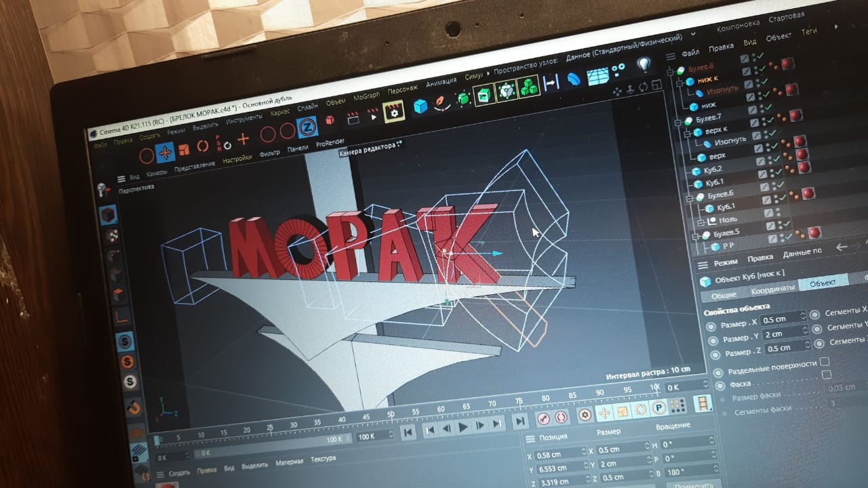Image resolution: width=868 pixels, height=488 pixels.
Task: Open the MoGraph menu
Action: 366,96
